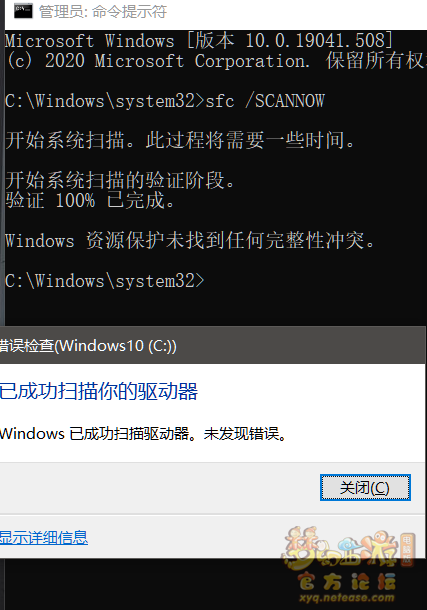This screenshot has width=427, height=610.
Task: Click the xyq.netease.com watermark text
Action: coord(347,598)
